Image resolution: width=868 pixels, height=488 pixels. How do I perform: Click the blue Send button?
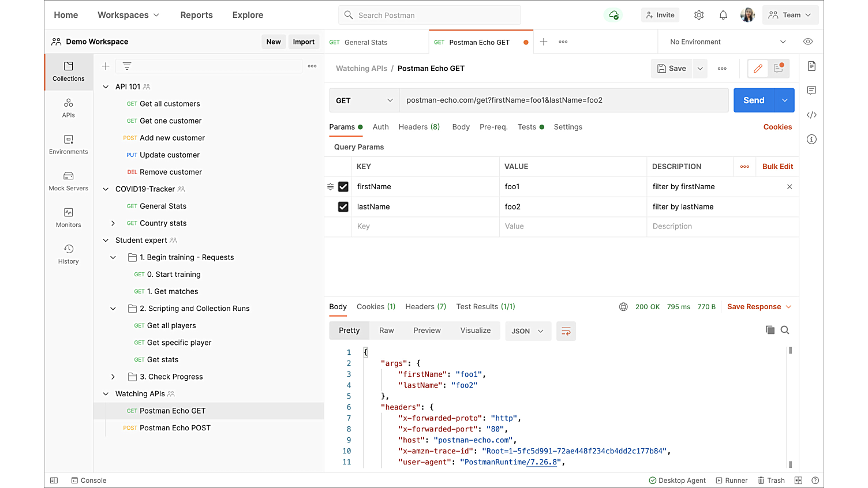click(754, 100)
